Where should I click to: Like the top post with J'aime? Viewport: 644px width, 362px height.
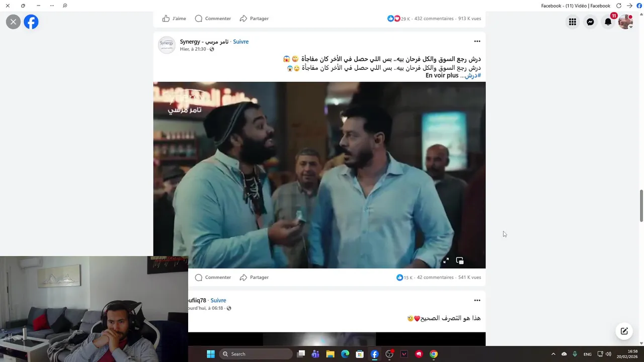click(x=174, y=19)
